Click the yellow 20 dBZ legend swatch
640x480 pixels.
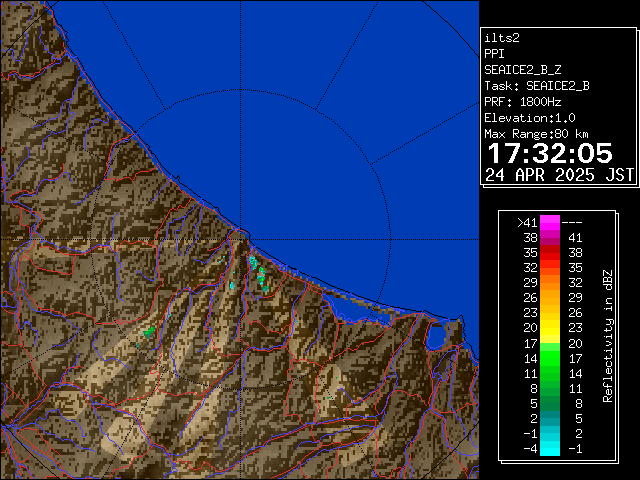(550, 328)
